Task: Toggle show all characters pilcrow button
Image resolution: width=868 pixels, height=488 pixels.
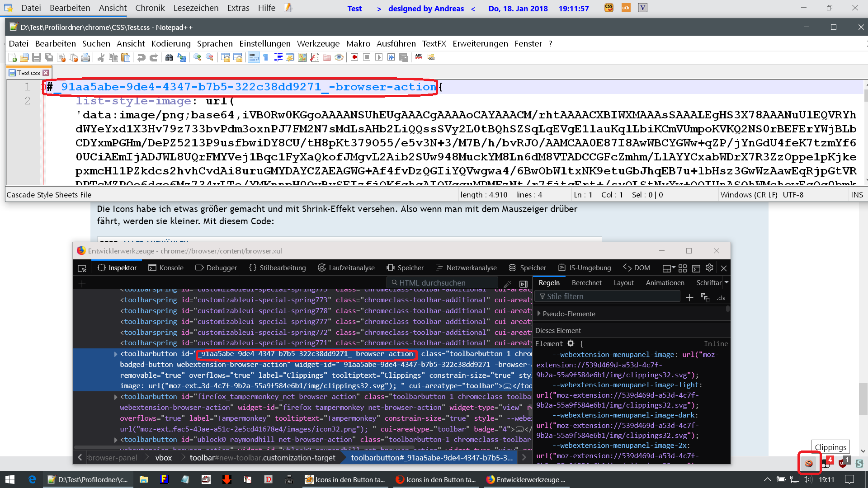Action: coord(266,57)
